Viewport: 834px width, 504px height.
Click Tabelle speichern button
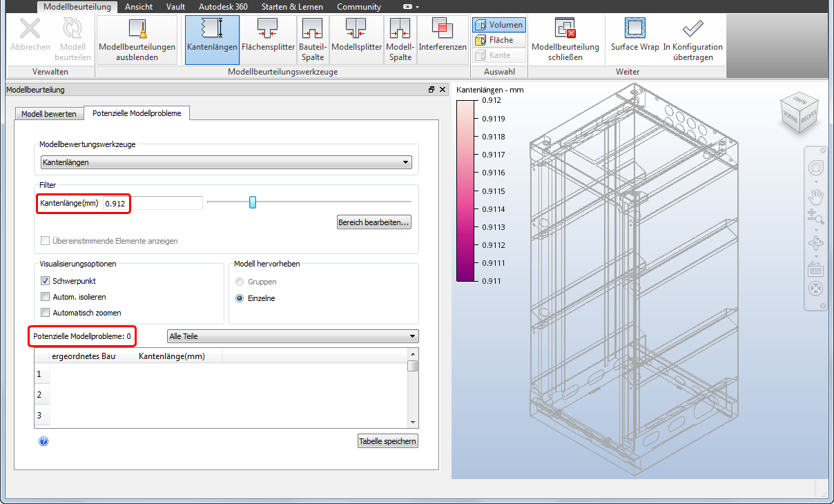[388, 441]
